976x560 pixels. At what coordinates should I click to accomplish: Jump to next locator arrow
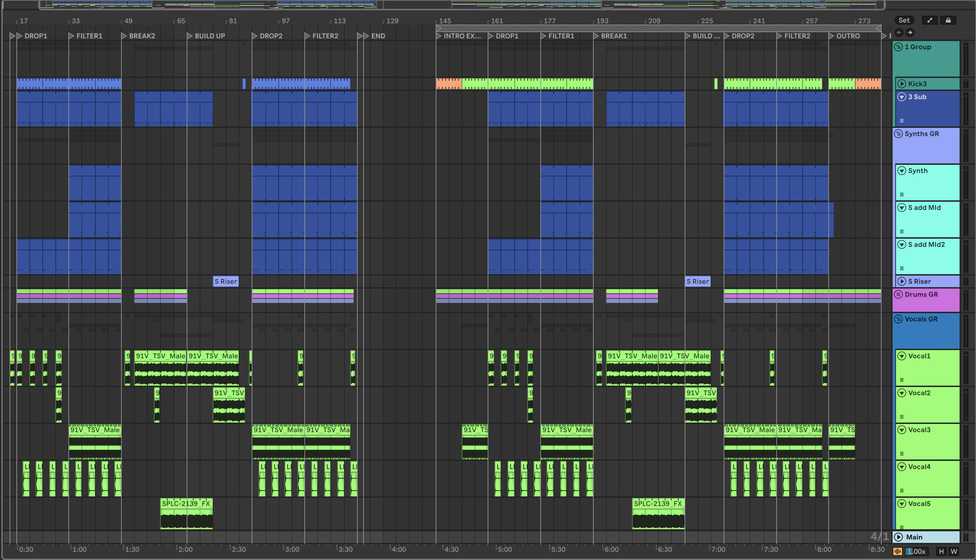(910, 33)
